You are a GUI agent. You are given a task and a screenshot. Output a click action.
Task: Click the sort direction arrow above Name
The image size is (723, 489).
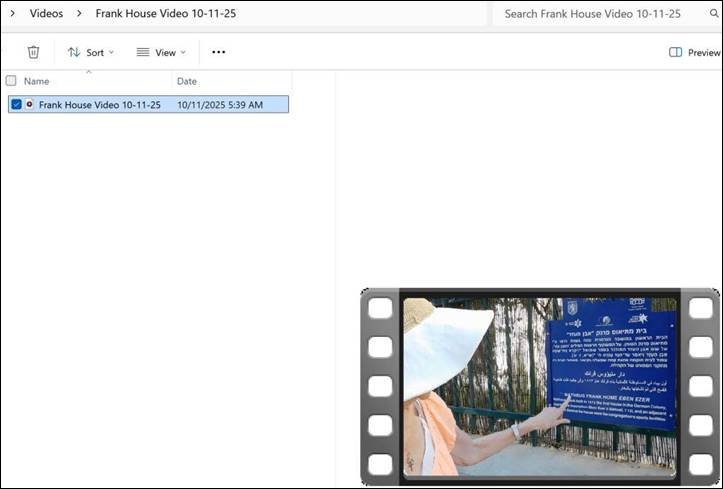(89, 71)
